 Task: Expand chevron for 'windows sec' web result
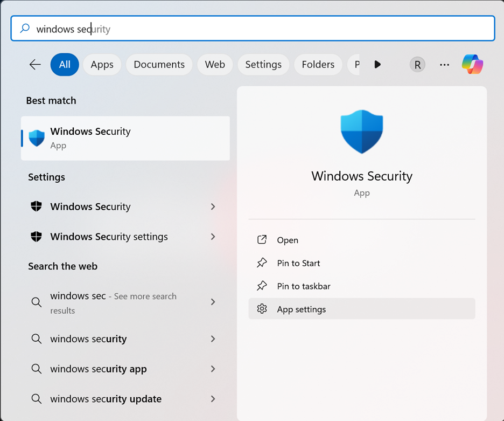click(x=213, y=302)
